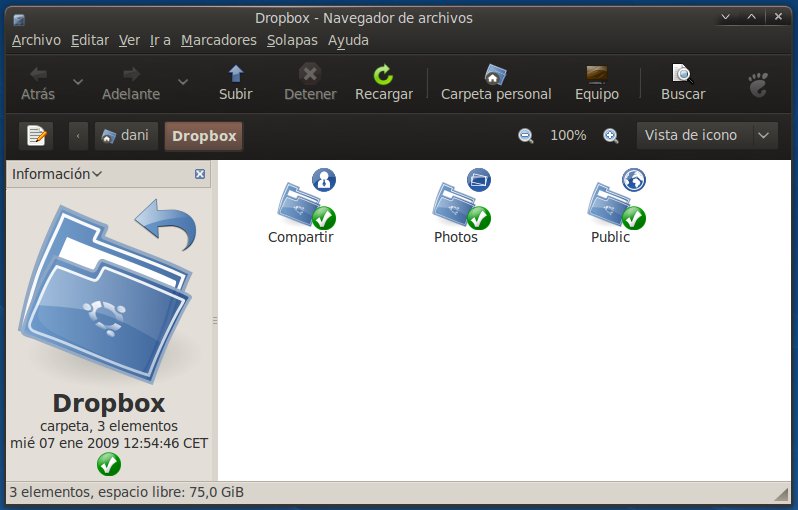Click the pictures emblem on Photos folder

479,180
